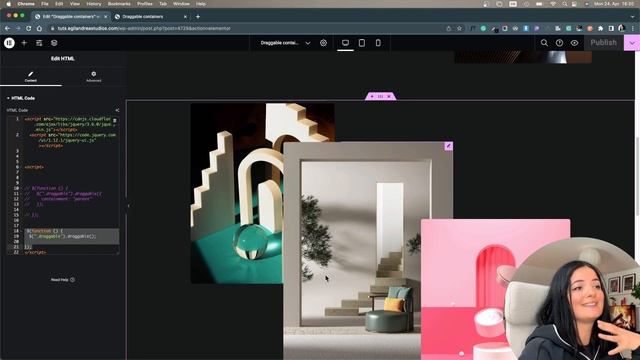Click the browser home icon
The image size is (640, 360).
point(39,29)
